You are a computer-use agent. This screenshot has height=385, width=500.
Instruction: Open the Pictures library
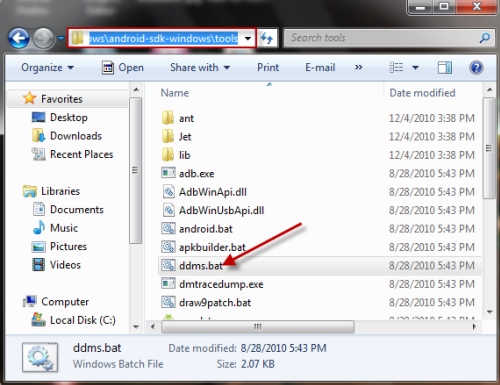pyautogui.click(x=68, y=247)
